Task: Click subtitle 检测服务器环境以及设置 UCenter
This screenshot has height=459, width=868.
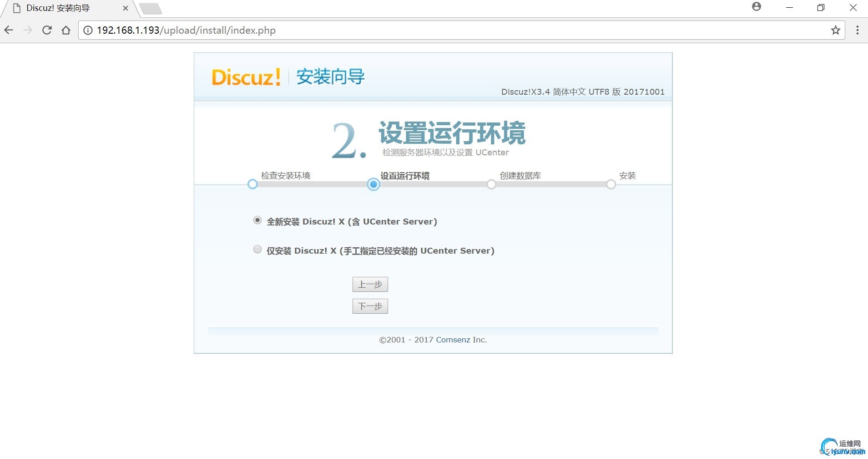Action: [x=445, y=153]
